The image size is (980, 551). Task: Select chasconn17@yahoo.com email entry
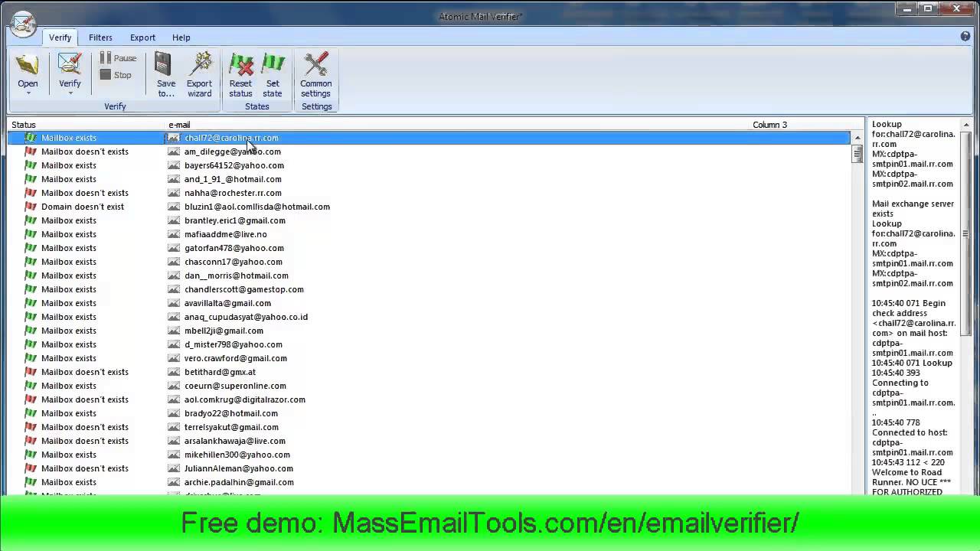[x=233, y=262]
